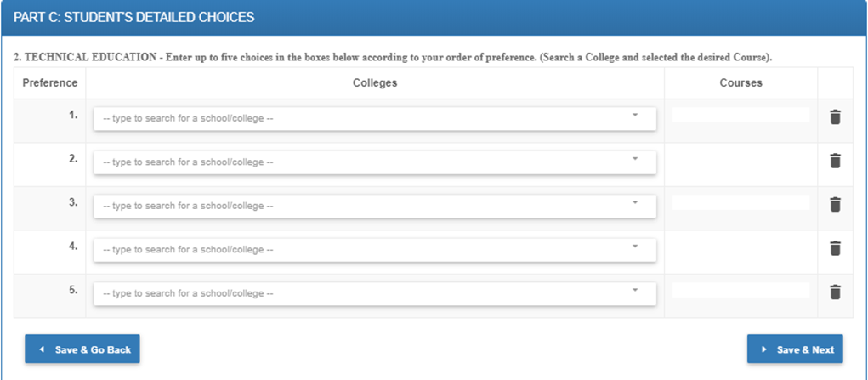Delete the fifth preference selection
868x380 pixels.
(835, 292)
